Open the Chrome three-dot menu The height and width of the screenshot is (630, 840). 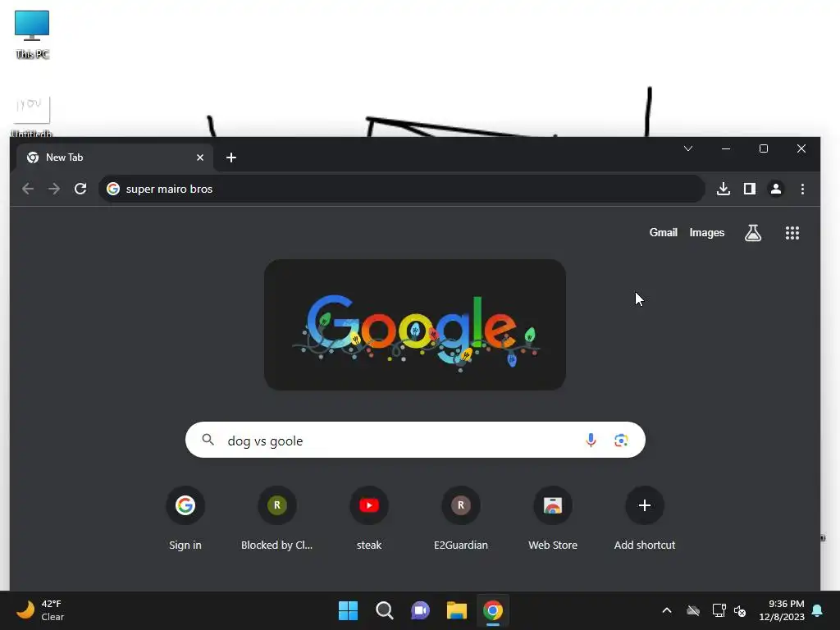click(x=802, y=189)
